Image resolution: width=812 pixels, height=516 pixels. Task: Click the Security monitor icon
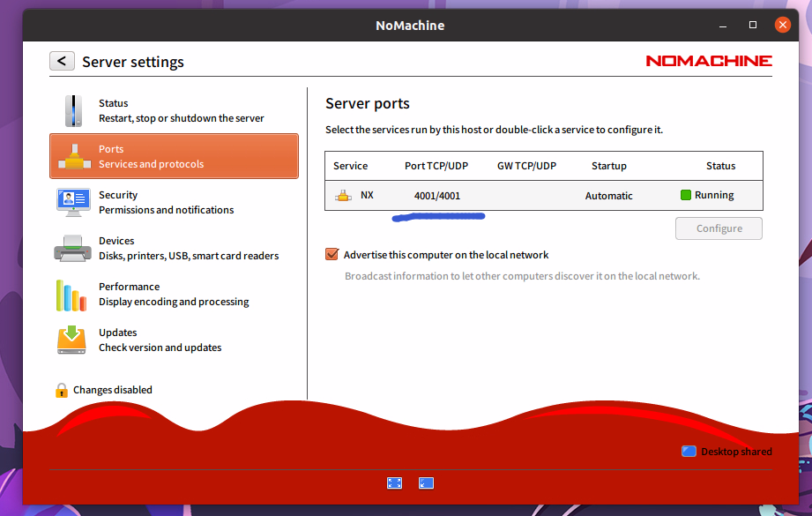[x=73, y=202]
